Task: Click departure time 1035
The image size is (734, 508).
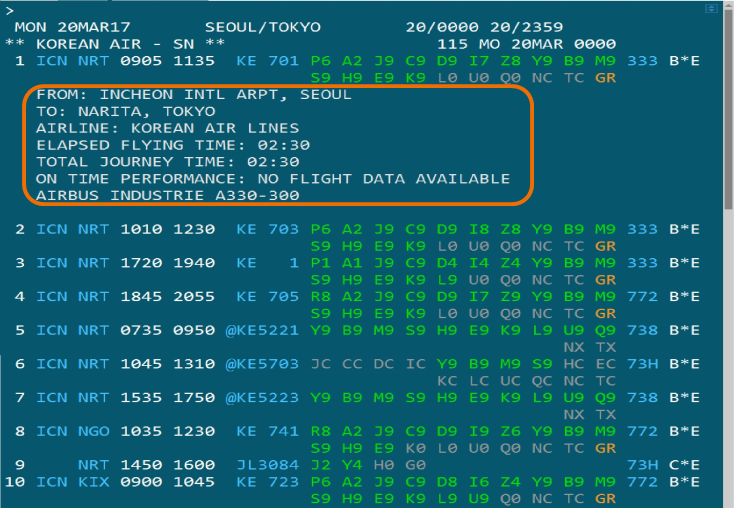Action: (141, 432)
